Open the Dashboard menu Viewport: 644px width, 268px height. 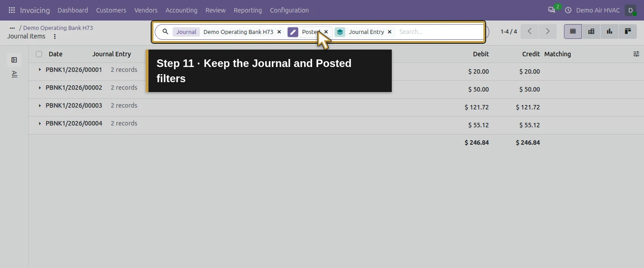click(73, 10)
